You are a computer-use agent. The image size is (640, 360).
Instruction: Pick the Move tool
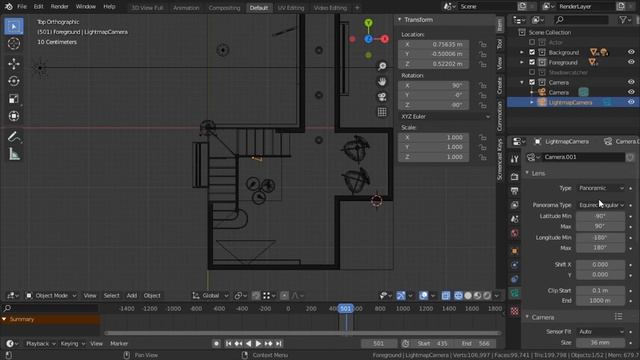point(14,64)
